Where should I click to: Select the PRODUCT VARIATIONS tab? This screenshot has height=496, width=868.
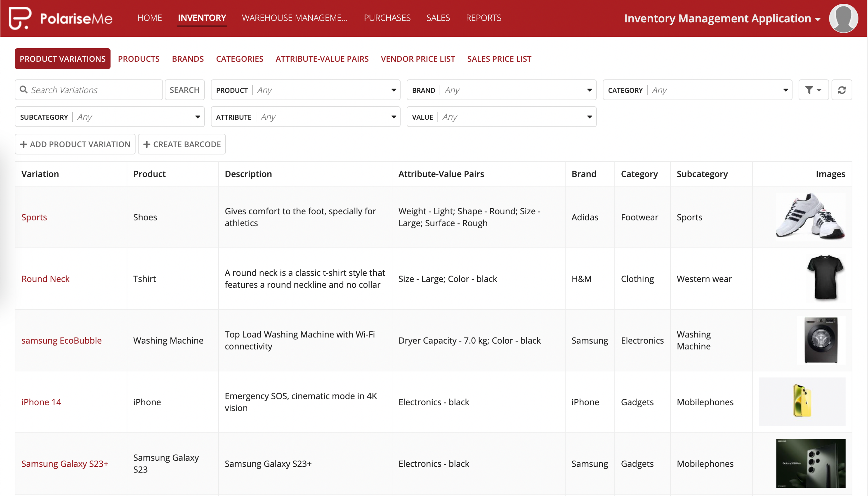62,59
